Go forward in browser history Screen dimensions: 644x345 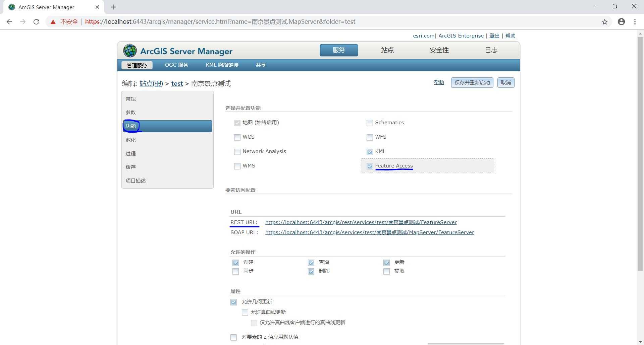pos(23,22)
